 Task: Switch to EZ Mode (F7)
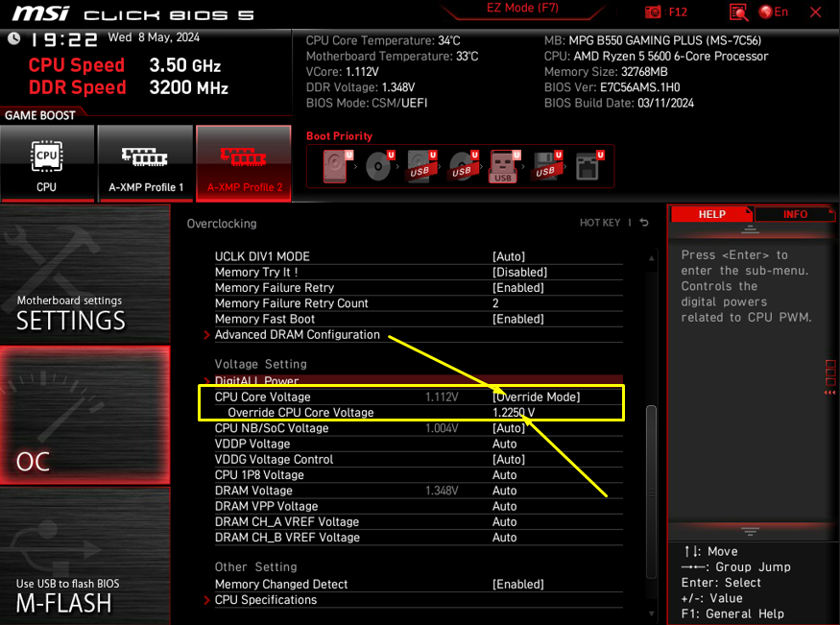click(522, 8)
